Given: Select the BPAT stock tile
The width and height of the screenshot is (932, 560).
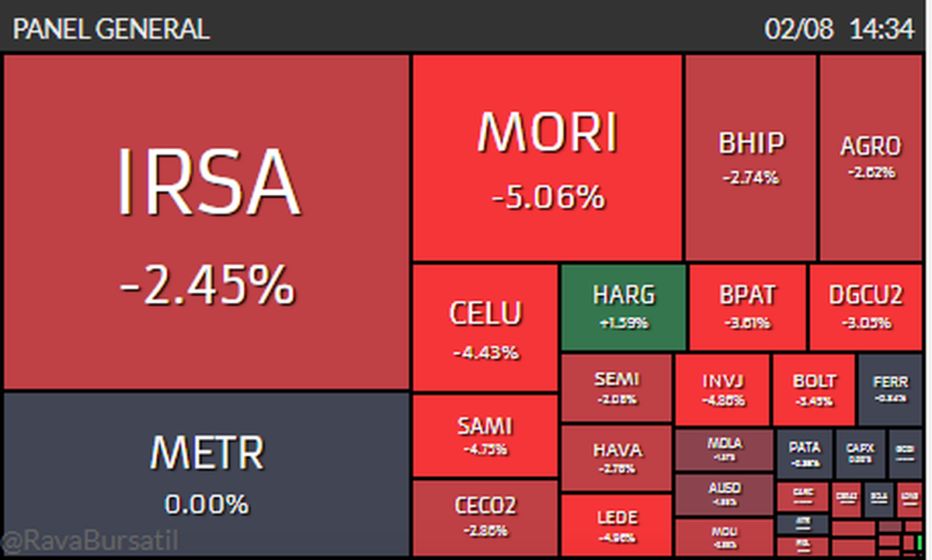Looking at the screenshot, I should (x=748, y=307).
